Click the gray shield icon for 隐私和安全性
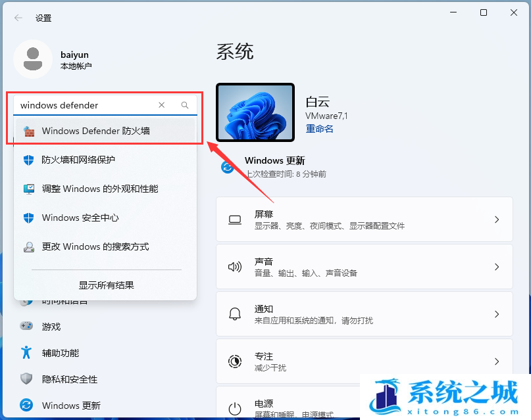 26,379
